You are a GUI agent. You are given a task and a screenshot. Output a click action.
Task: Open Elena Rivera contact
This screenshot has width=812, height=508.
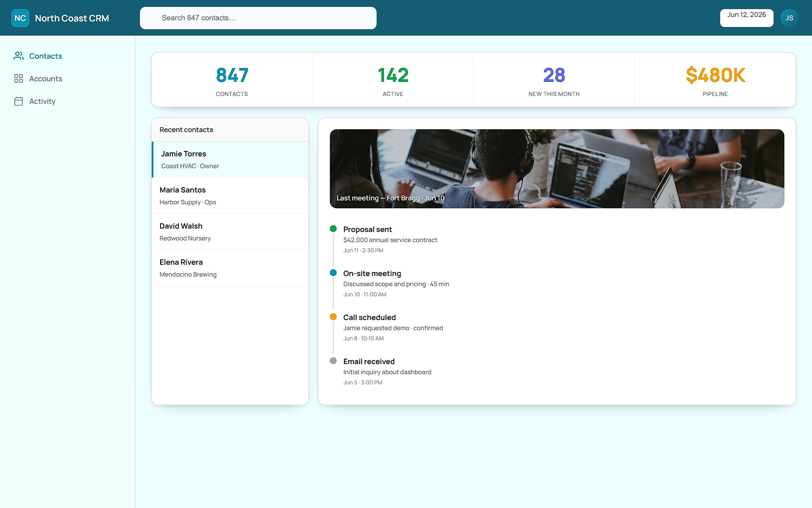[230, 268]
